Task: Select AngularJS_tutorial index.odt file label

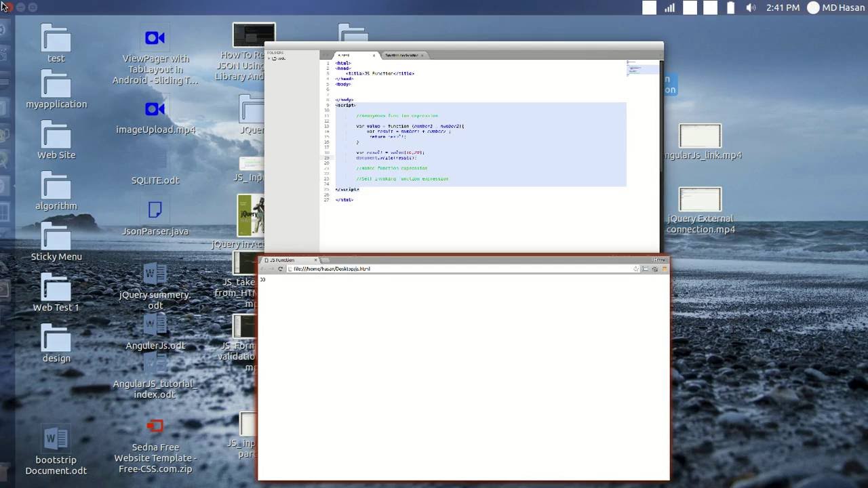Action: tap(155, 389)
